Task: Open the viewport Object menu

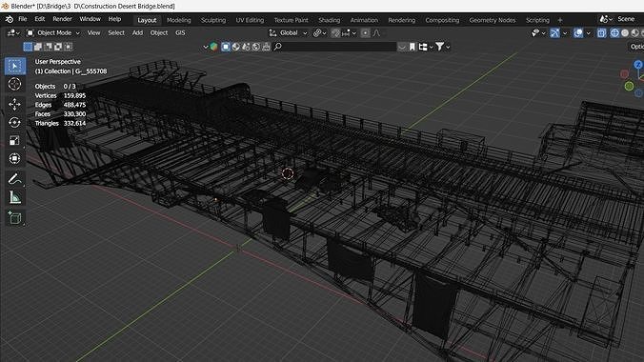Action: [x=159, y=33]
